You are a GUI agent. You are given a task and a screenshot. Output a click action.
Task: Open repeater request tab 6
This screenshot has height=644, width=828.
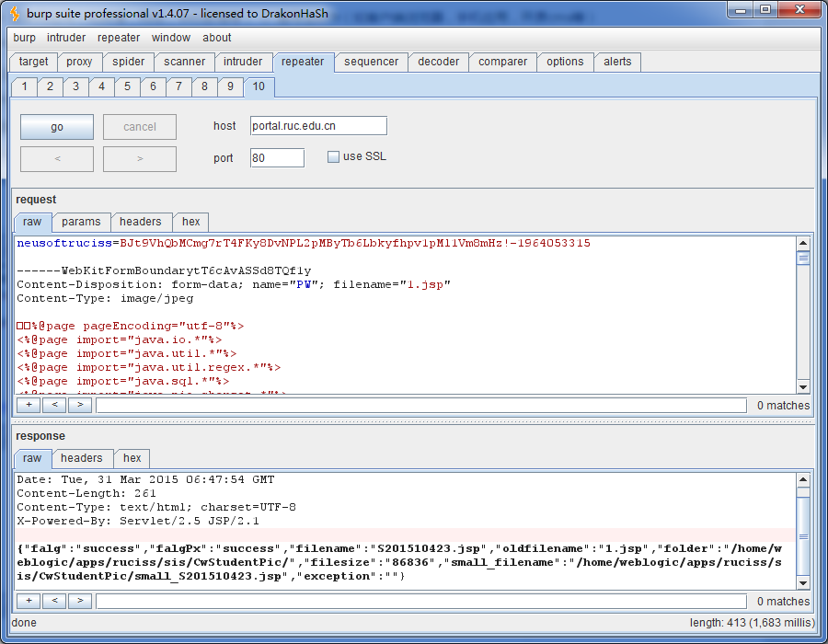point(153,86)
